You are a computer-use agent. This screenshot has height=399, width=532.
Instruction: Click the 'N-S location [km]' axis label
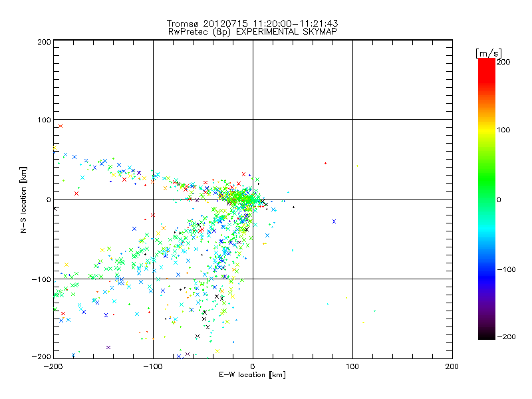[x=23, y=199]
